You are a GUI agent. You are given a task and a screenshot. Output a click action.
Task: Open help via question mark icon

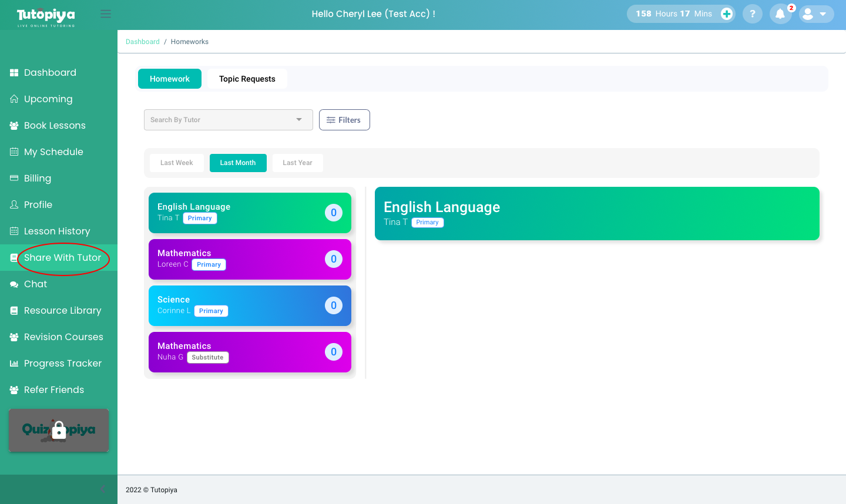pos(752,14)
